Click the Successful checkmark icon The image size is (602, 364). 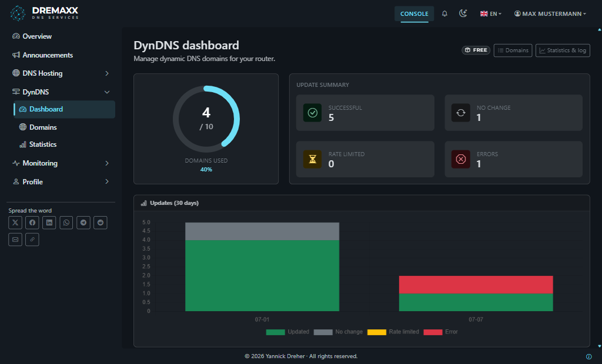[x=313, y=113]
